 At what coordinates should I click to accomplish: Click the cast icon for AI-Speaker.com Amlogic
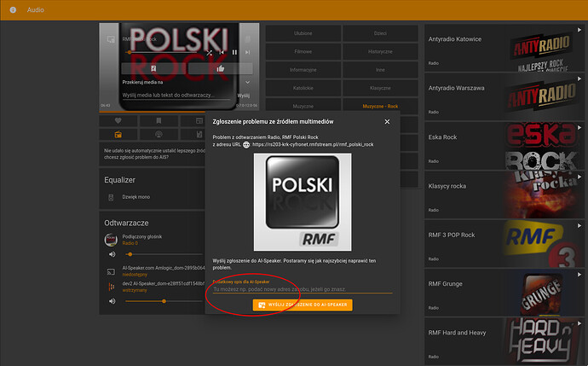coord(111,271)
